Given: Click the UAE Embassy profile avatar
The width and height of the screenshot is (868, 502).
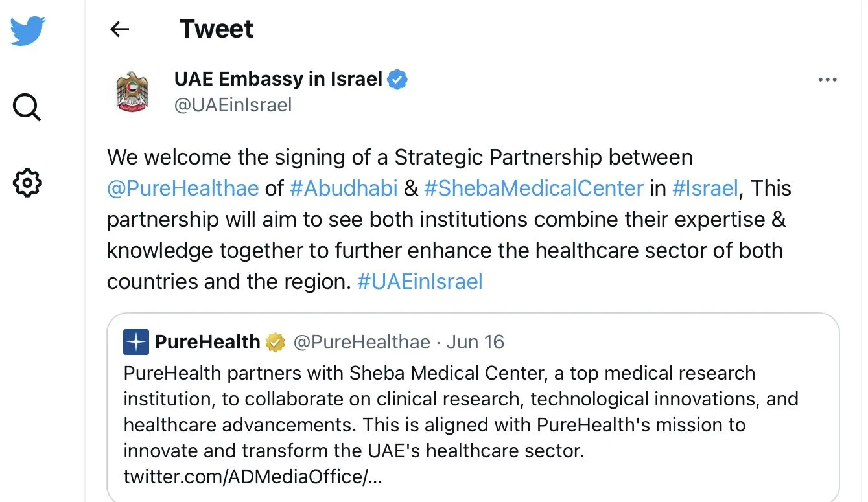Looking at the screenshot, I should tap(132, 91).
